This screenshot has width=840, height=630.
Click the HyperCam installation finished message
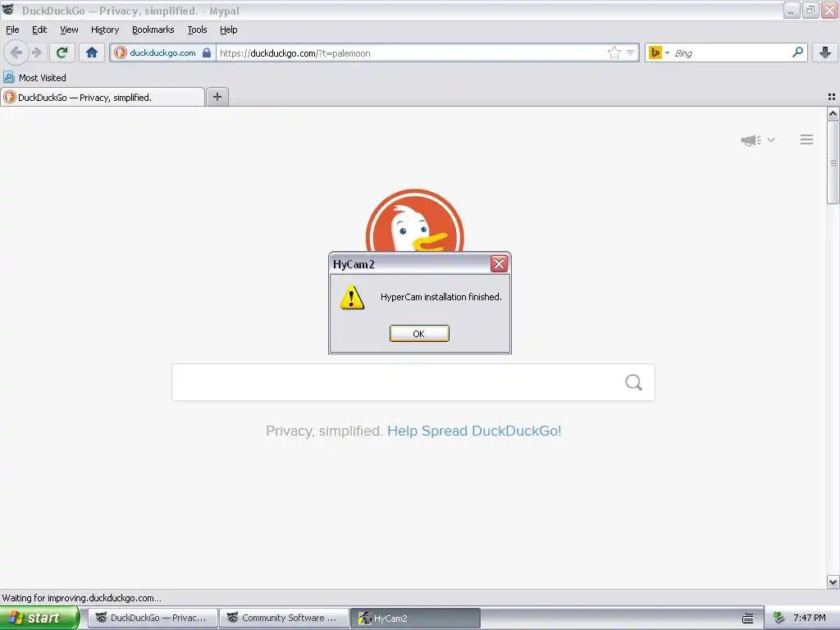coord(441,297)
